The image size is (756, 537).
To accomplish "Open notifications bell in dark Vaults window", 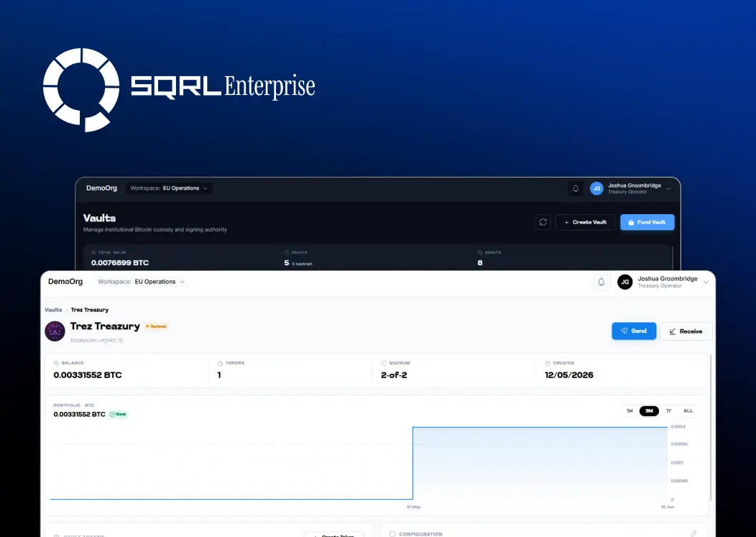I will tap(576, 188).
